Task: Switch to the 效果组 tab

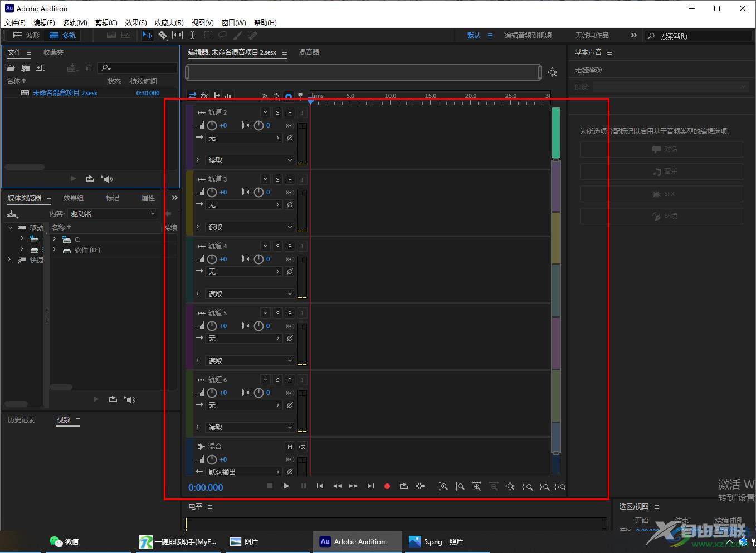Action: click(x=74, y=198)
